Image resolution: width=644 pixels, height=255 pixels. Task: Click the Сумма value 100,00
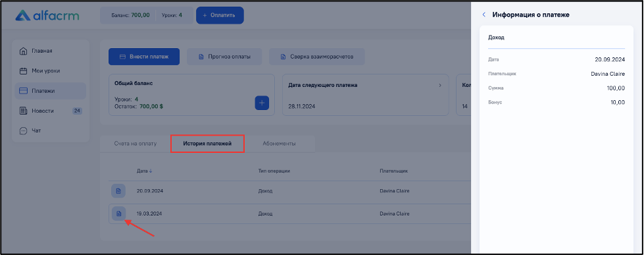click(x=616, y=88)
